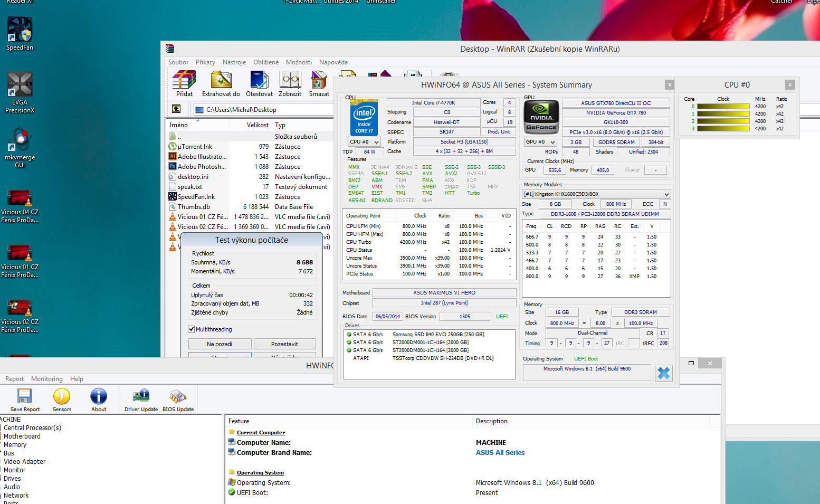This screenshot has height=504, width=820.
Task: Click the NVIDIA GeForce logo
Action: tap(541, 117)
